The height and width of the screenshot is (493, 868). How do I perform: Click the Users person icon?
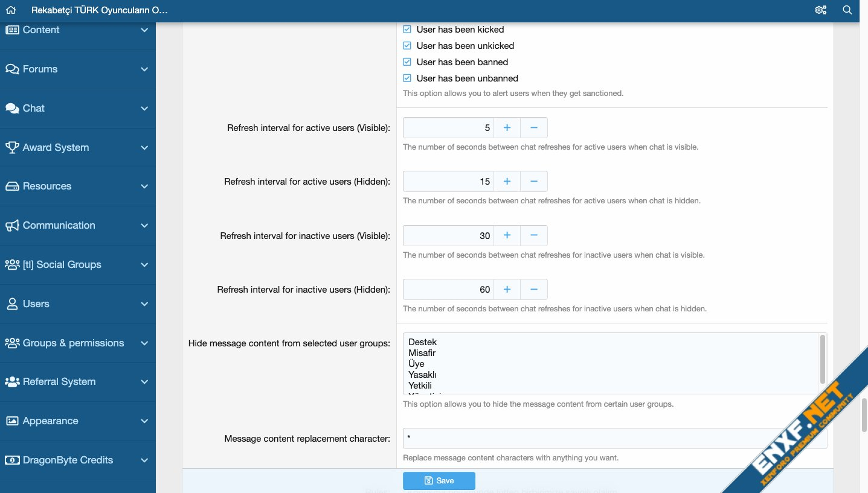pos(12,304)
